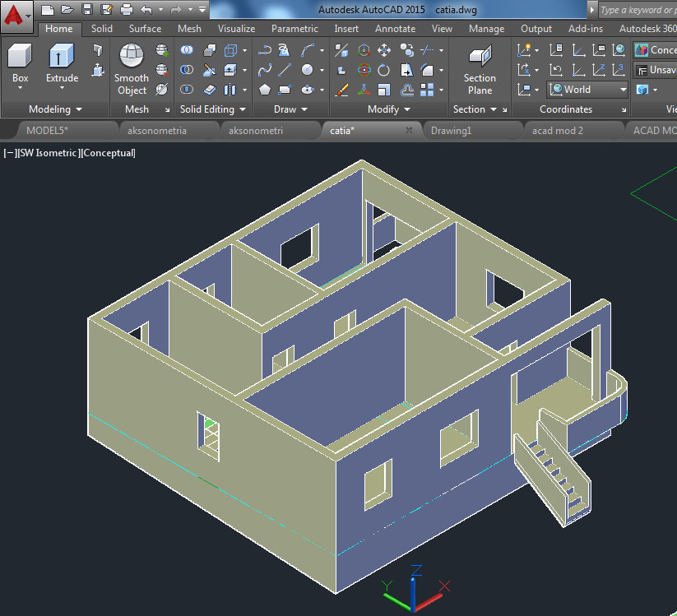Use the solid Union tool

coord(187,50)
